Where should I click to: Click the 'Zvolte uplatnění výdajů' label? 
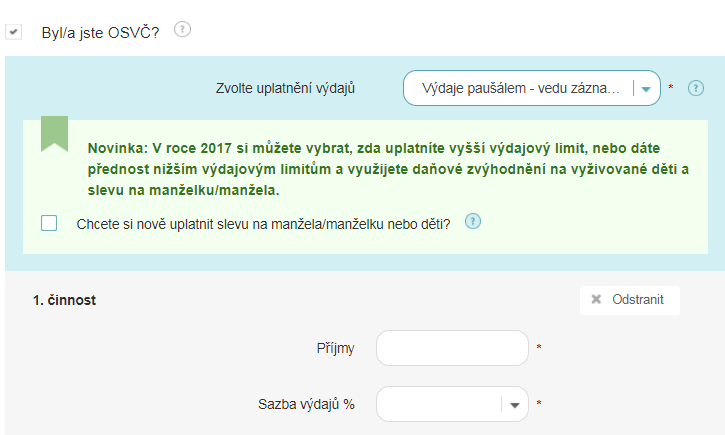287,88
